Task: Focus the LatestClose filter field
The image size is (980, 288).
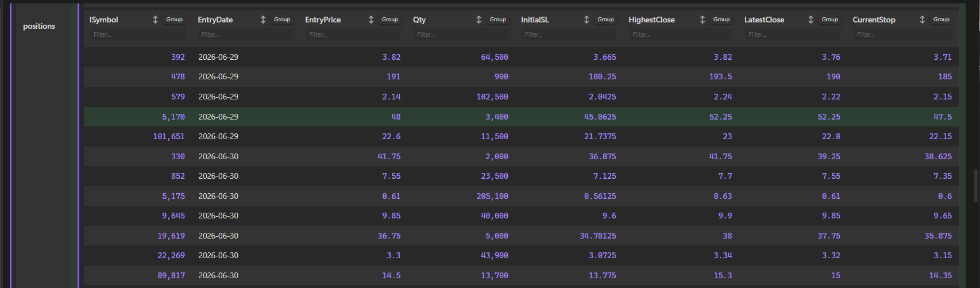Action: pos(793,34)
